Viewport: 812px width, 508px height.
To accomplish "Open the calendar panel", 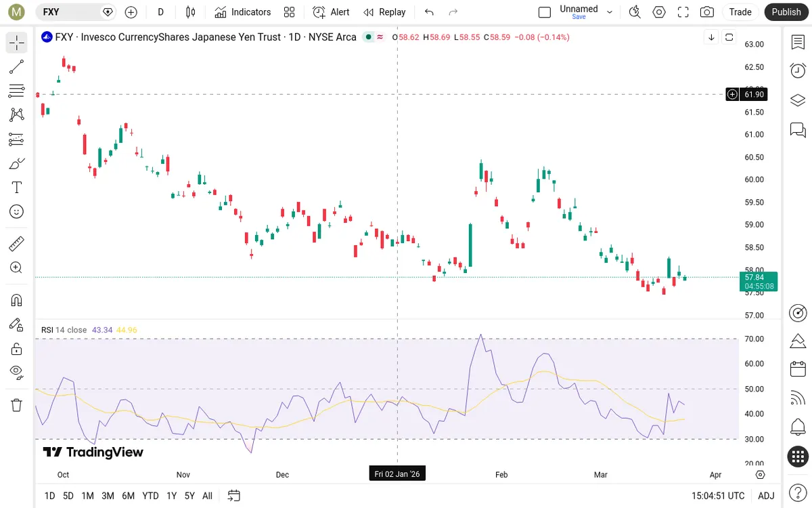I will point(798,369).
